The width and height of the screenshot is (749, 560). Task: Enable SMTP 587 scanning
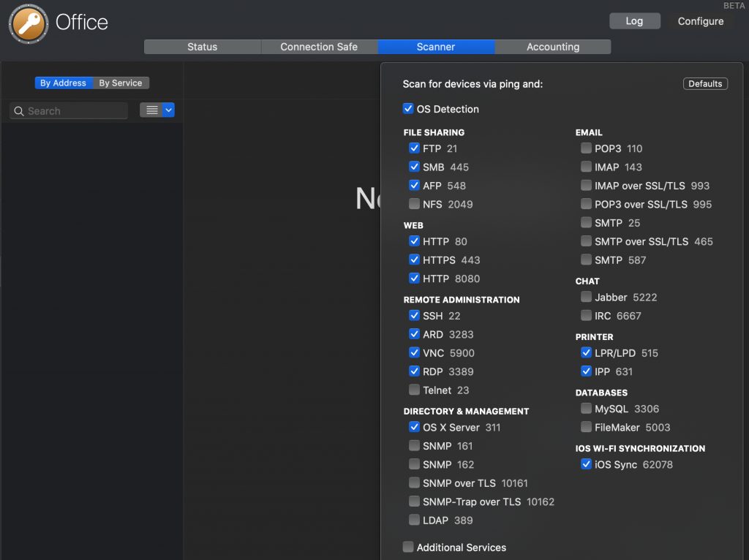[586, 260]
